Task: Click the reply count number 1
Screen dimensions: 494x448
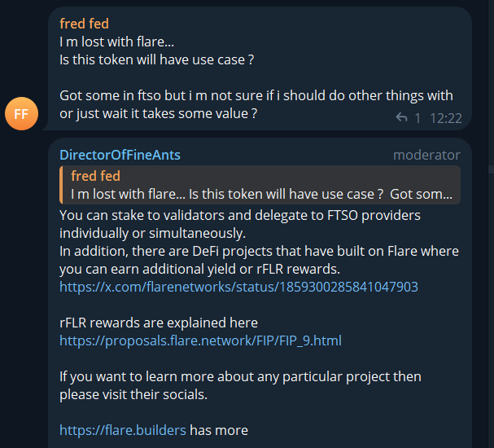Action: [x=417, y=118]
